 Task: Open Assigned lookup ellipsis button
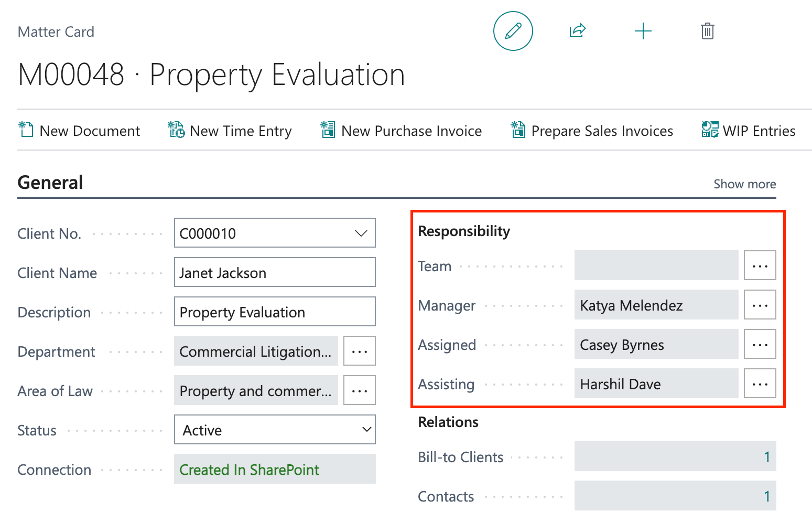pyautogui.click(x=760, y=344)
